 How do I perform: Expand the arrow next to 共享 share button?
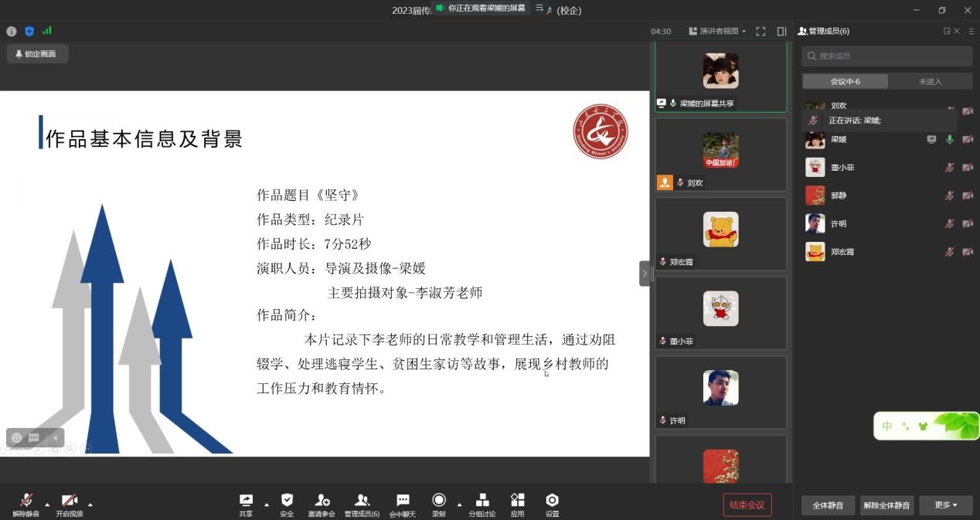[267, 505]
